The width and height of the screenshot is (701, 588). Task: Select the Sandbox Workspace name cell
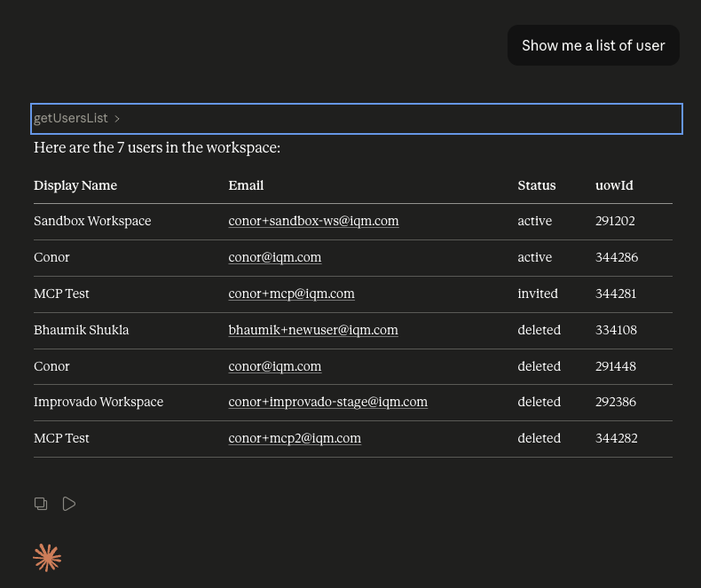[x=92, y=221]
